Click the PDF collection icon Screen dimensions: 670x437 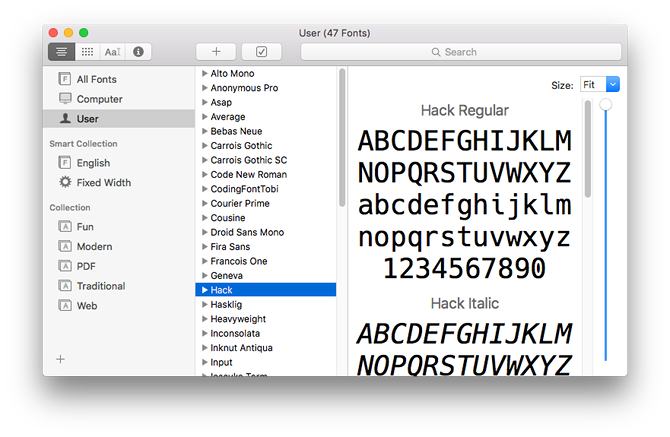(x=65, y=266)
